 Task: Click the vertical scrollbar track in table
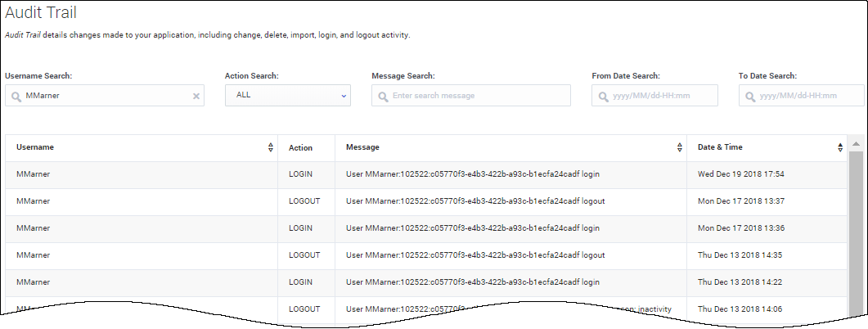[x=855, y=237]
